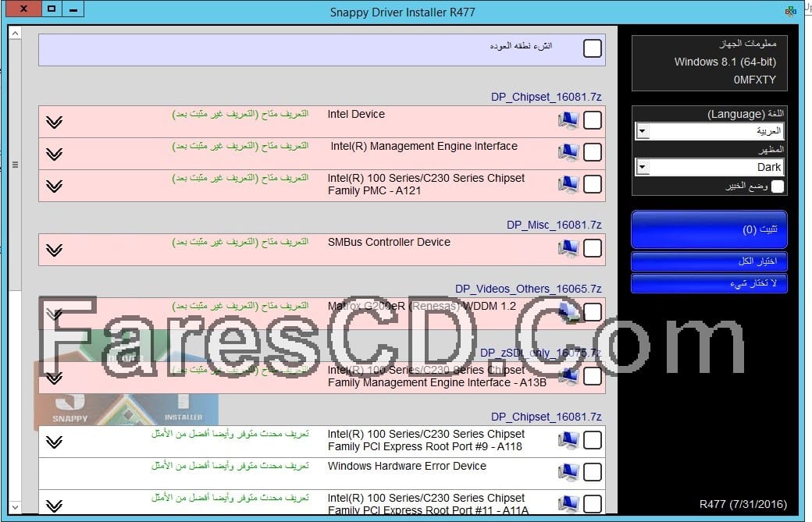Image resolution: width=812 pixels, height=522 pixels.
Task: Tick the PCI Express Root Port #9 checkbox
Action: [593, 440]
